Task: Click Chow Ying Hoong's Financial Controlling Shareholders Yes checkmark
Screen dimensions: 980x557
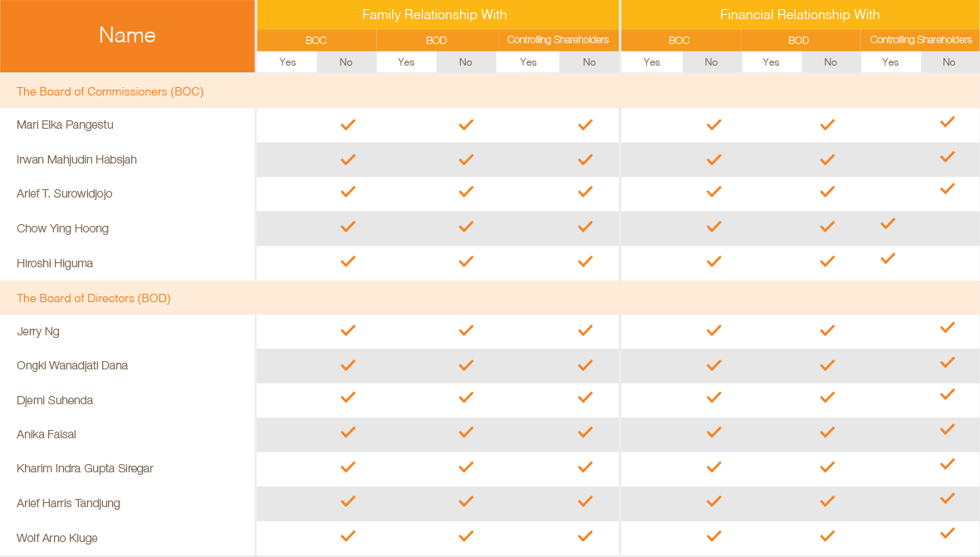Action: pos(888,223)
